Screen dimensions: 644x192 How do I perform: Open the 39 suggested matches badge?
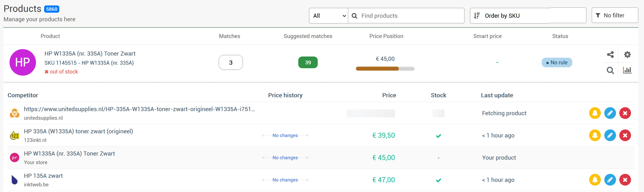pos(308,62)
